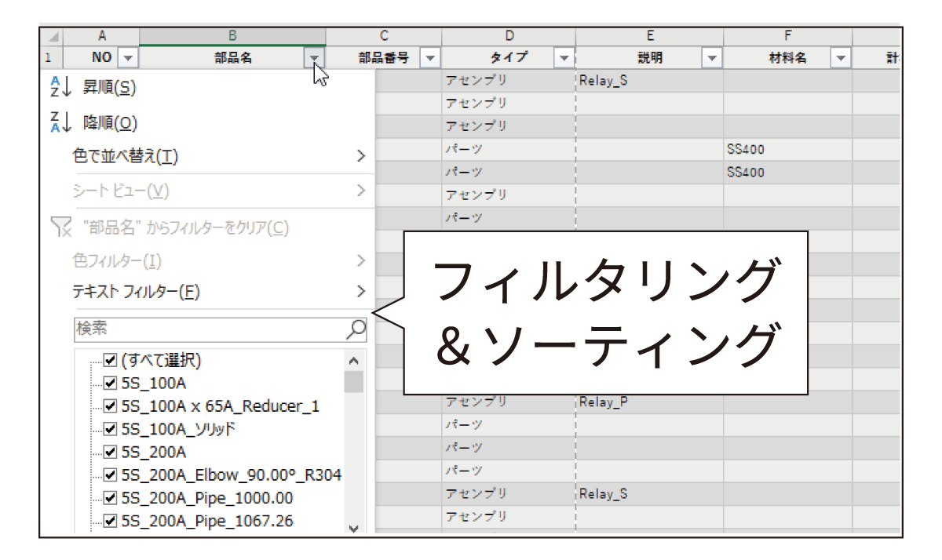This screenshot has width=942, height=560.
Task: Open the 部品番号 filter dropdown arrow
Action: pyautogui.click(x=429, y=57)
